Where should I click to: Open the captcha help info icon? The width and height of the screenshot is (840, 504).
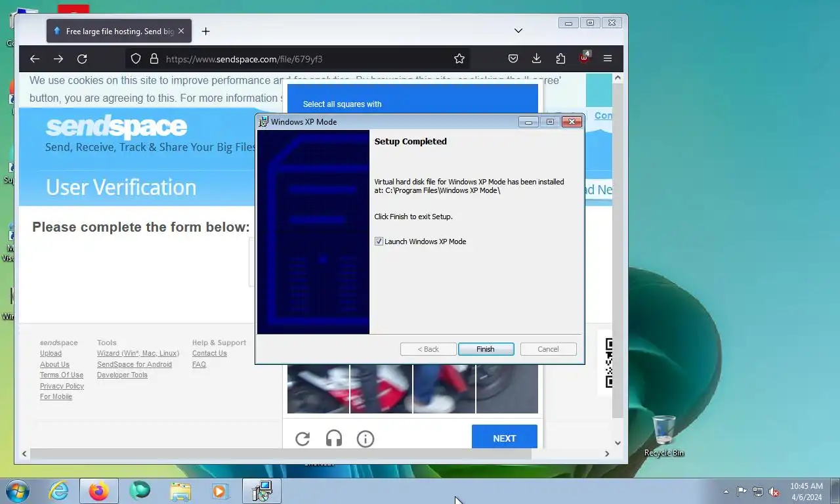366,438
